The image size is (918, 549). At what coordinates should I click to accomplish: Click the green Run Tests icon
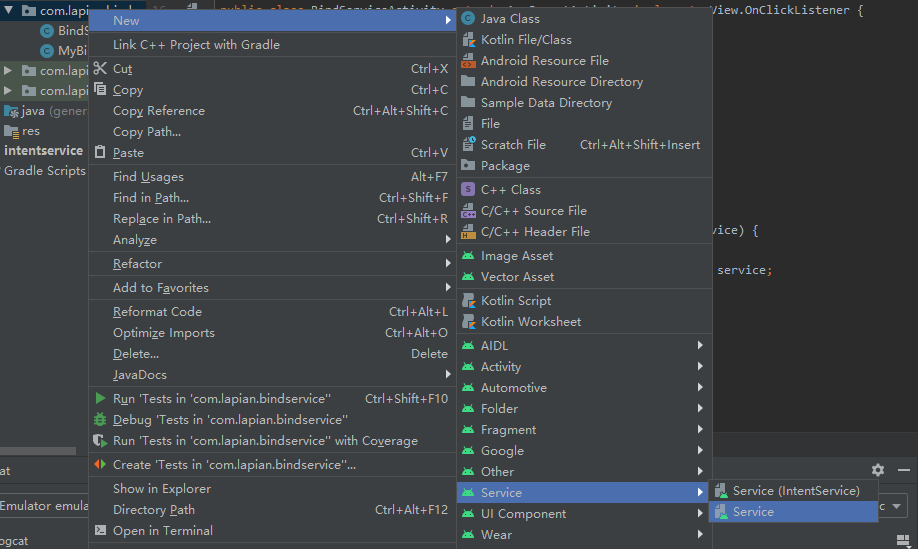point(100,399)
